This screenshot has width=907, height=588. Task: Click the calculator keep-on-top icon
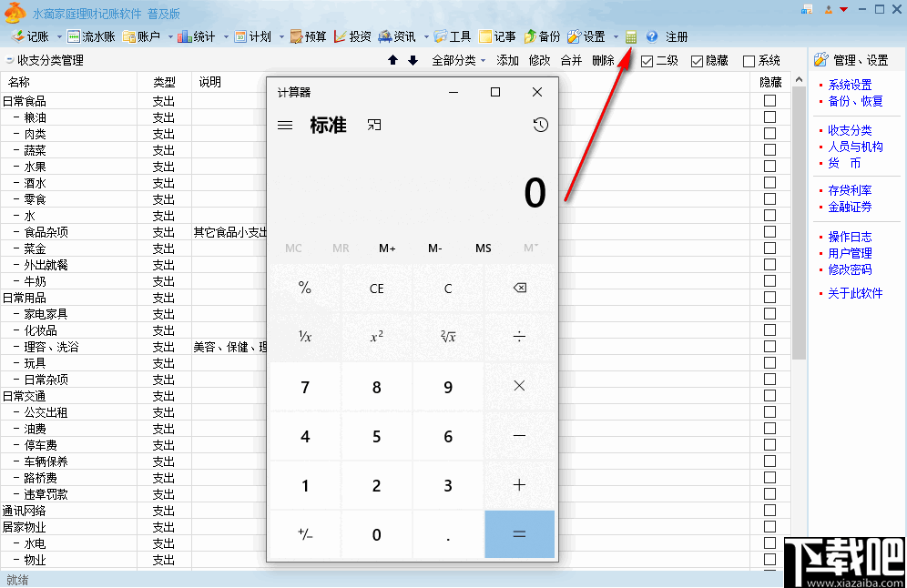click(x=374, y=125)
